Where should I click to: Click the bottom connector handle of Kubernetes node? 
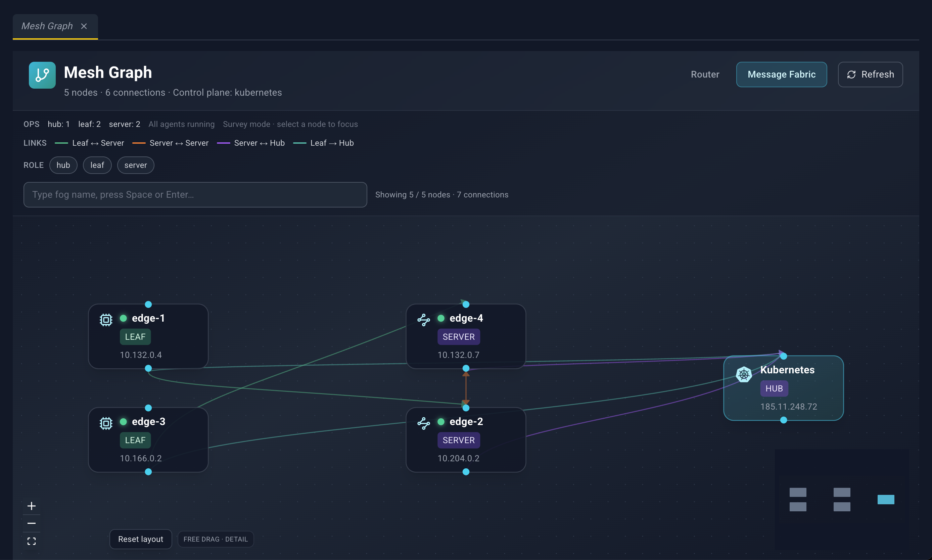784,420
